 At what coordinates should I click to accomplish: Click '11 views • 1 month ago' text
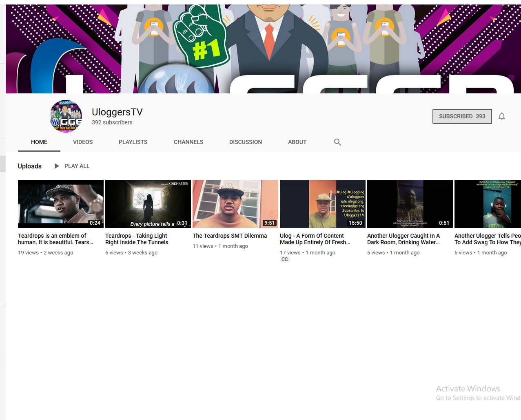pos(220,246)
